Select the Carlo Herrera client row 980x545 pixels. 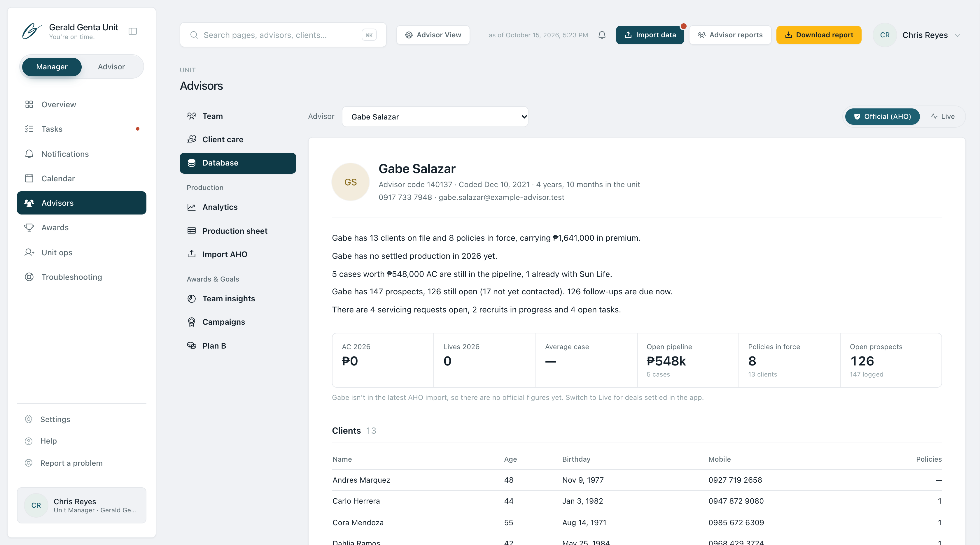point(637,501)
